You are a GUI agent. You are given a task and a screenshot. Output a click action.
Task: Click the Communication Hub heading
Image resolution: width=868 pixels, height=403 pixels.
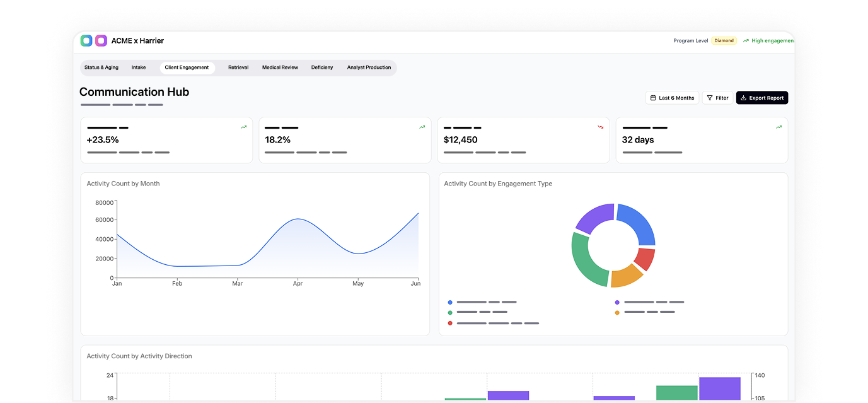134,92
